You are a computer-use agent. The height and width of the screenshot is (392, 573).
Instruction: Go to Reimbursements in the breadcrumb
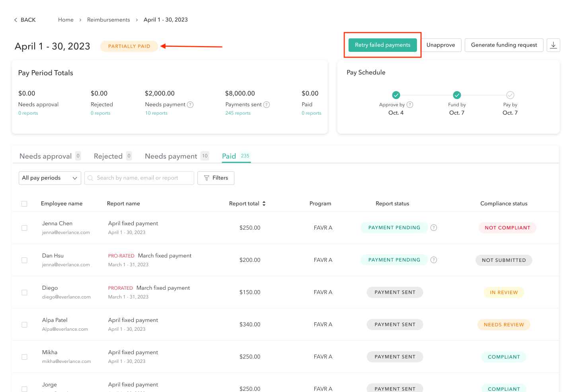108,20
